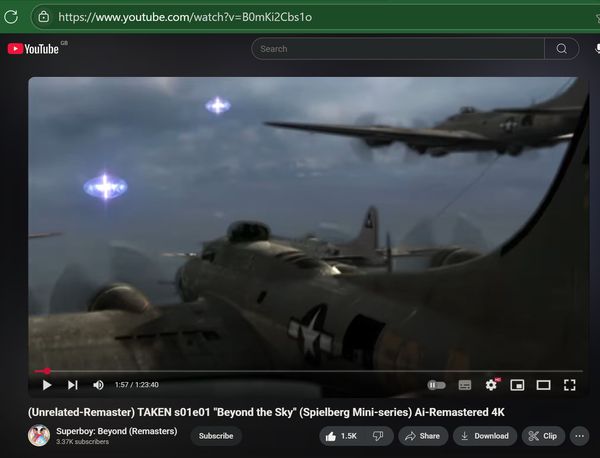Image resolution: width=600 pixels, height=458 pixels.
Task: Play the video
Action: (47, 385)
